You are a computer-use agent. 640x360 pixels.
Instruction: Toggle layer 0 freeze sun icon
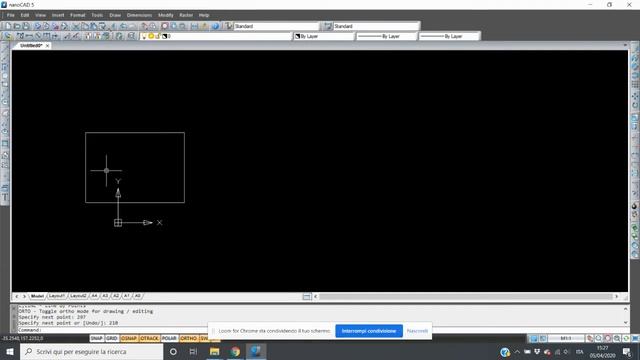click(151, 36)
